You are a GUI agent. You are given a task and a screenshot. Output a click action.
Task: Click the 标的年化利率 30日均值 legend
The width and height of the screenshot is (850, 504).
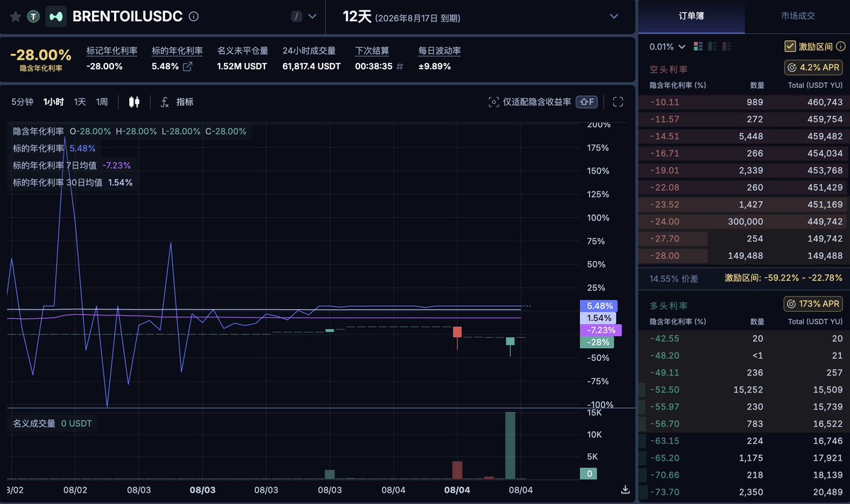(x=72, y=183)
